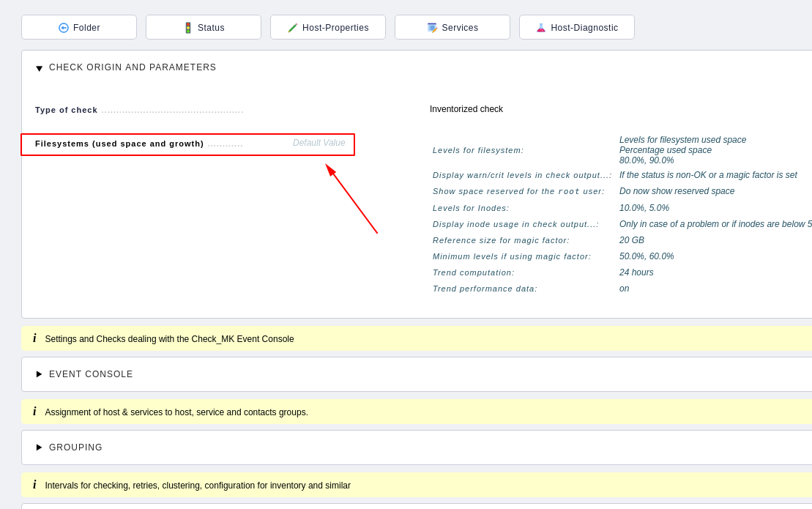
Task: Click the info icon beside the Event Console description
Action: pos(34,338)
